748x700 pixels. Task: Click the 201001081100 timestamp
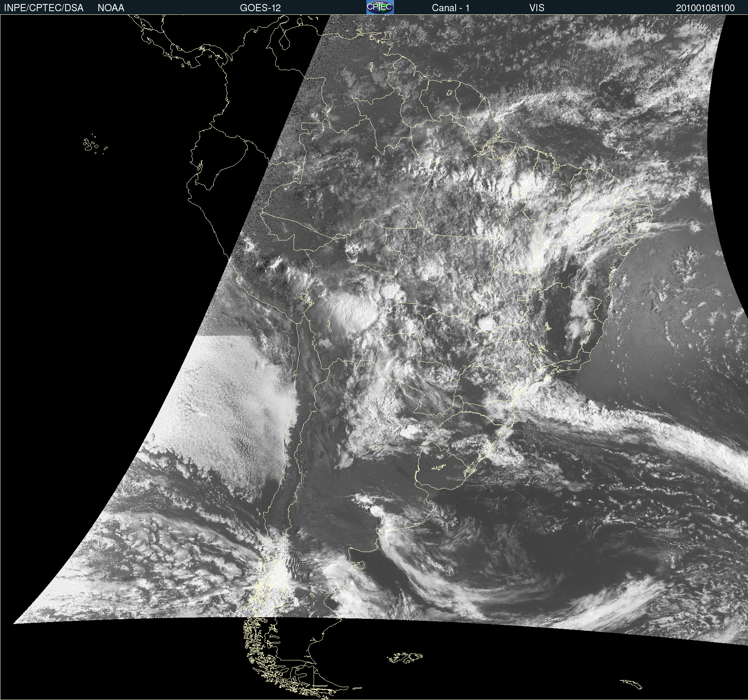(705, 8)
